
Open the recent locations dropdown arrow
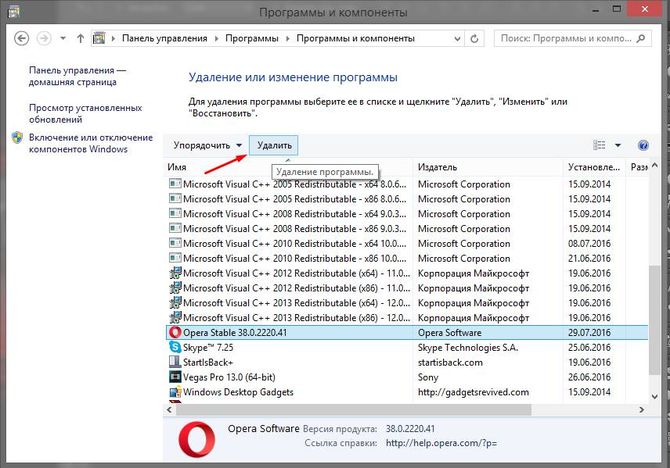click(x=63, y=38)
